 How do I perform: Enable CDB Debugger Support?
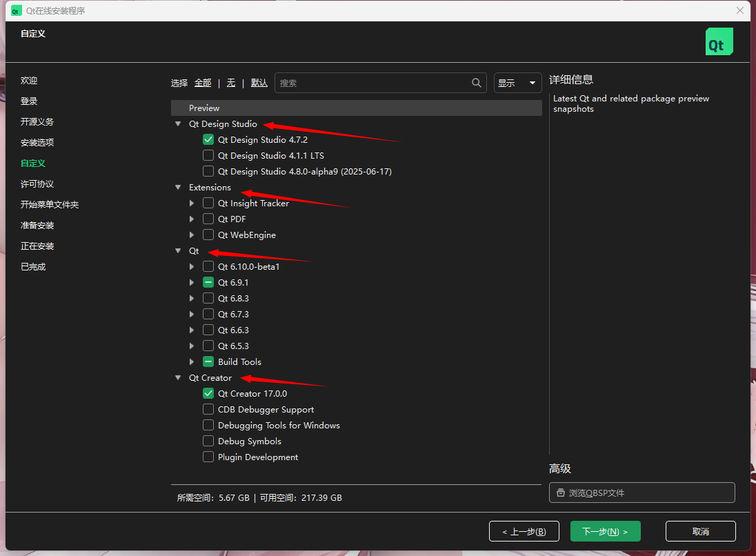208,409
